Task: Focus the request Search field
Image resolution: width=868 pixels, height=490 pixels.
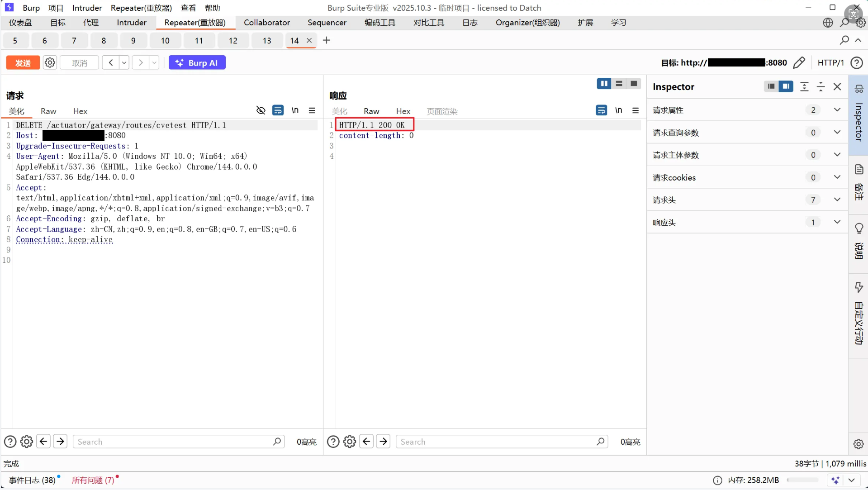Action: (x=179, y=442)
